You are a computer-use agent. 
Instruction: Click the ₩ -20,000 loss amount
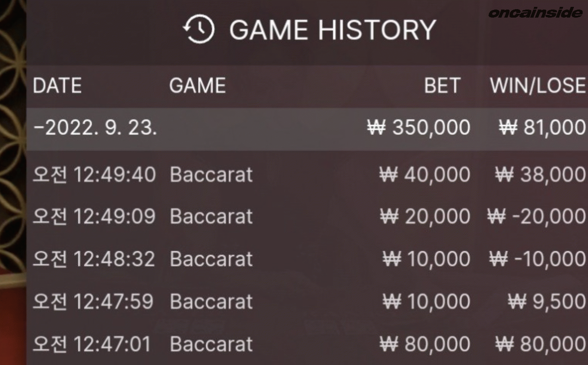click(x=536, y=217)
